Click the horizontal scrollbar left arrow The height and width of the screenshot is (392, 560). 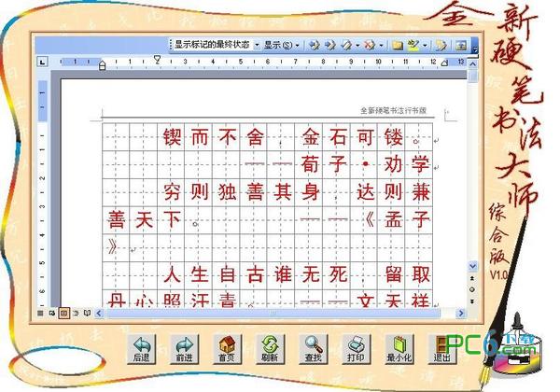tap(99, 313)
